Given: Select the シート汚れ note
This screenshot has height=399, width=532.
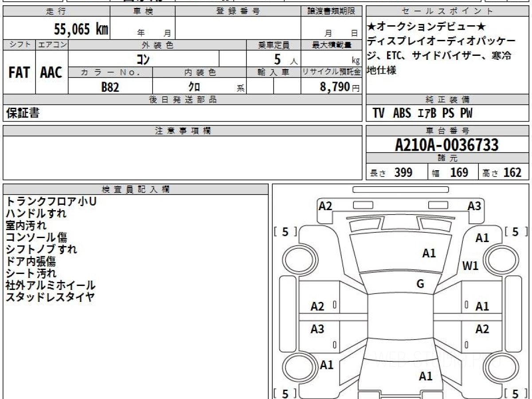Looking at the screenshot, I should coord(31,274).
